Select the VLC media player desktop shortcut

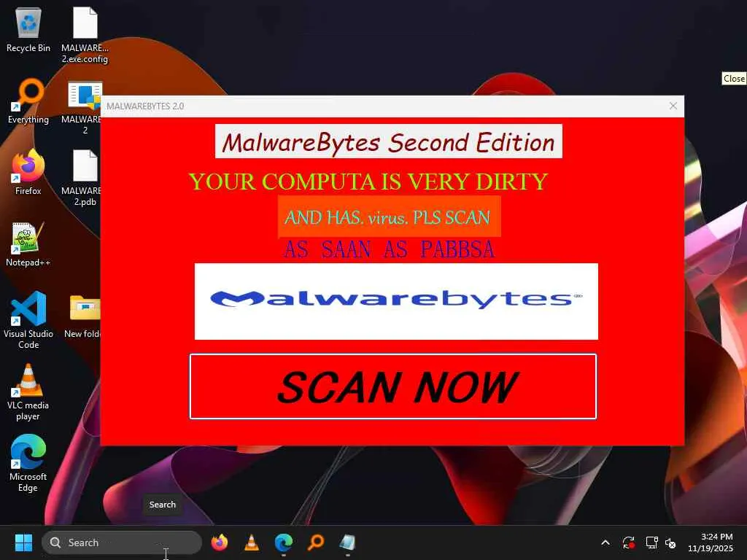28,392
